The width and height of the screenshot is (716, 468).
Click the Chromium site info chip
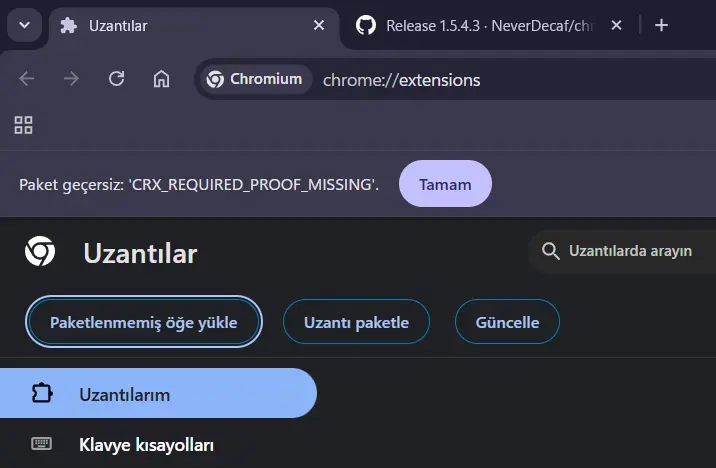255,79
